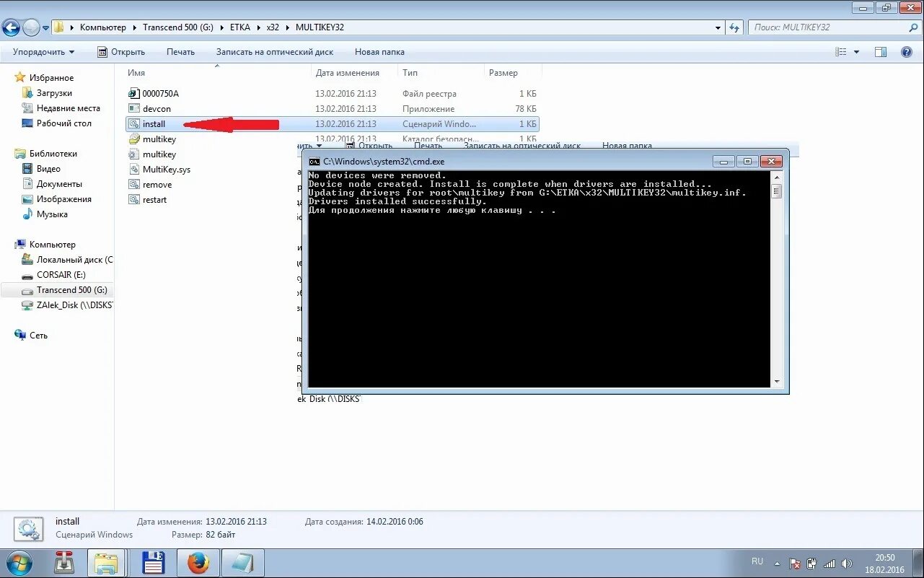Open Explorer help with the question mark

point(907,52)
